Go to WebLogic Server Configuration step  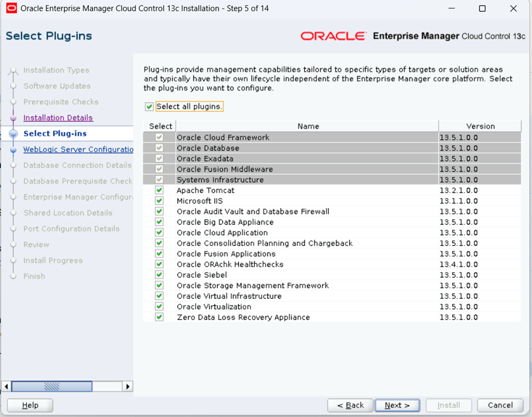78,149
